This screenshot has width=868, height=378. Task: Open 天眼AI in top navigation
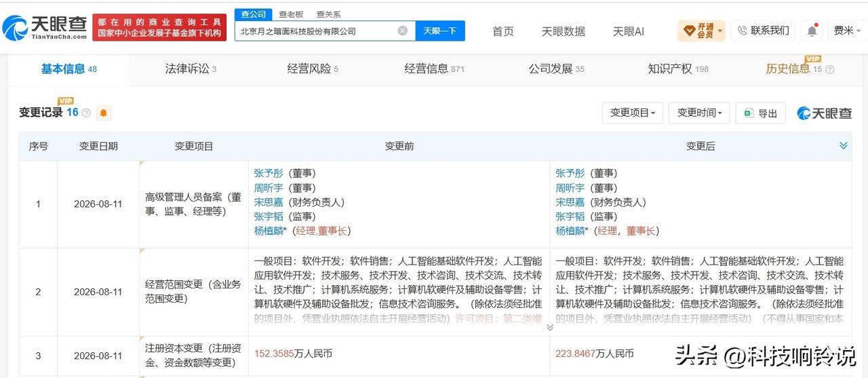pos(629,31)
